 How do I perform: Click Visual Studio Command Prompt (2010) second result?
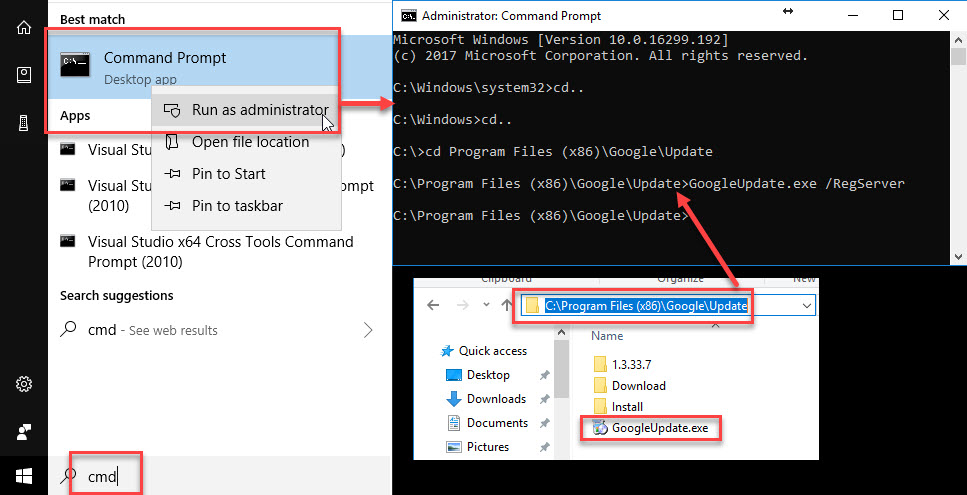(220, 195)
